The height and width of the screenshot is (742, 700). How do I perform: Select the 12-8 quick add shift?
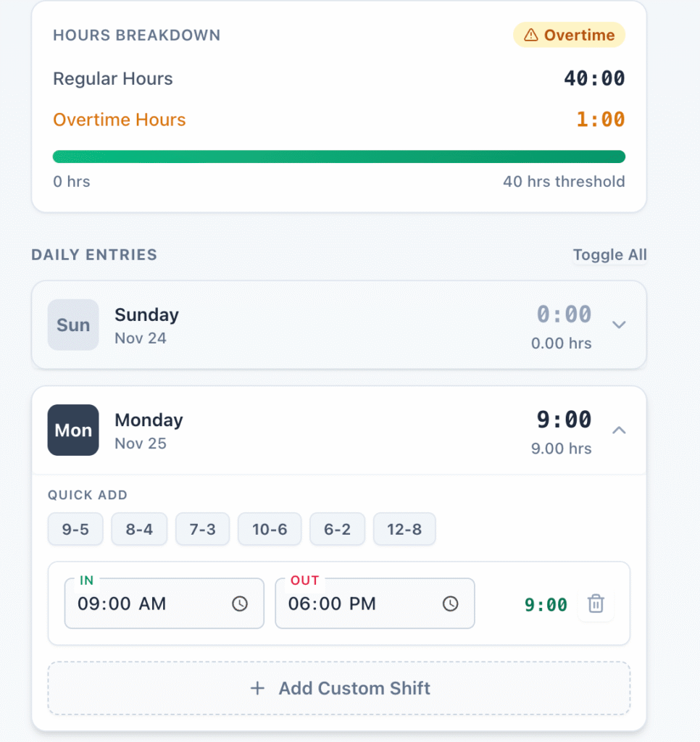click(x=404, y=529)
